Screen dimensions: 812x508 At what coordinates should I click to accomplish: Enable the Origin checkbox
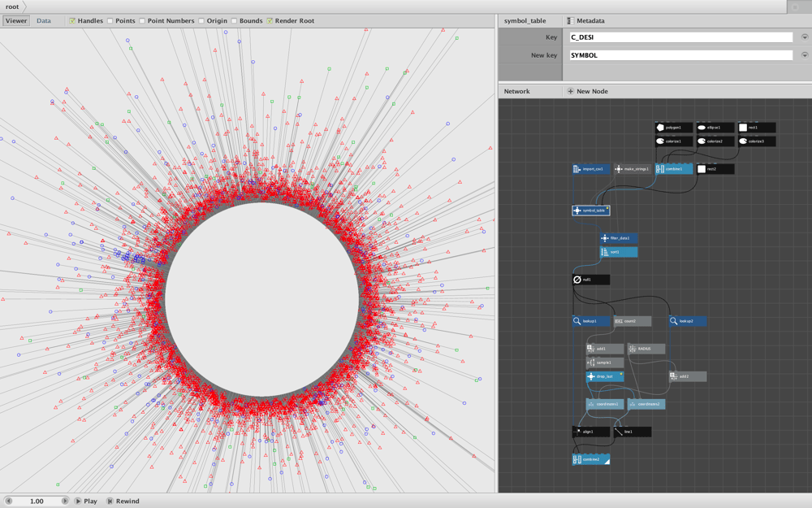[x=201, y=21]
